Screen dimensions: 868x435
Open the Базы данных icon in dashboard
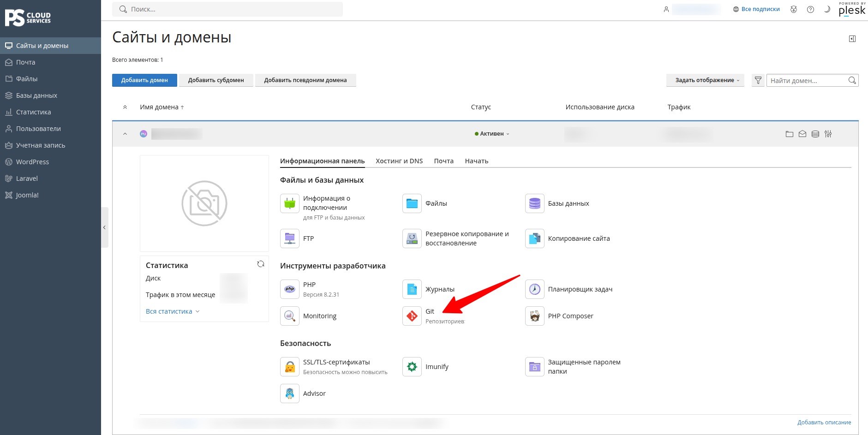(x=534, y=203)
